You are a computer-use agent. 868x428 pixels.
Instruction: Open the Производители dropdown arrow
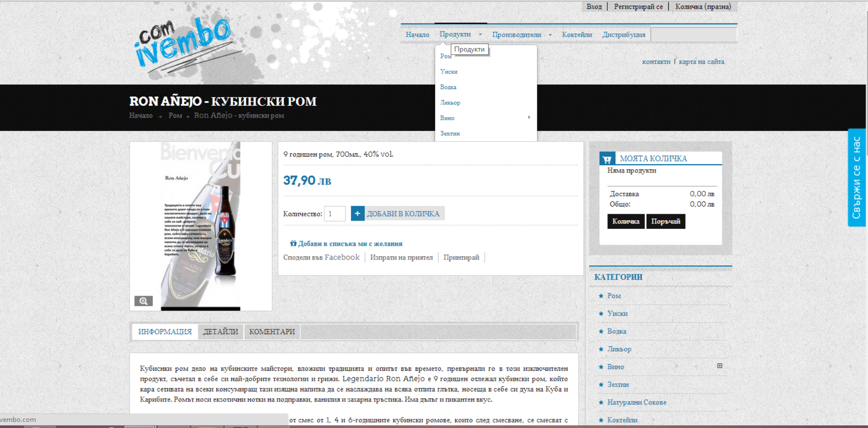pyautogui.click(x=550, y=35)
